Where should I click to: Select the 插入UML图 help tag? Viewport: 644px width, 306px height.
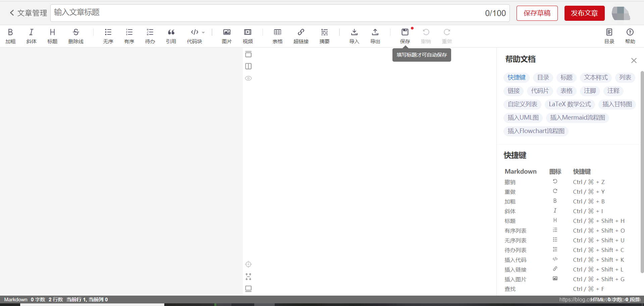coord(523,118)
